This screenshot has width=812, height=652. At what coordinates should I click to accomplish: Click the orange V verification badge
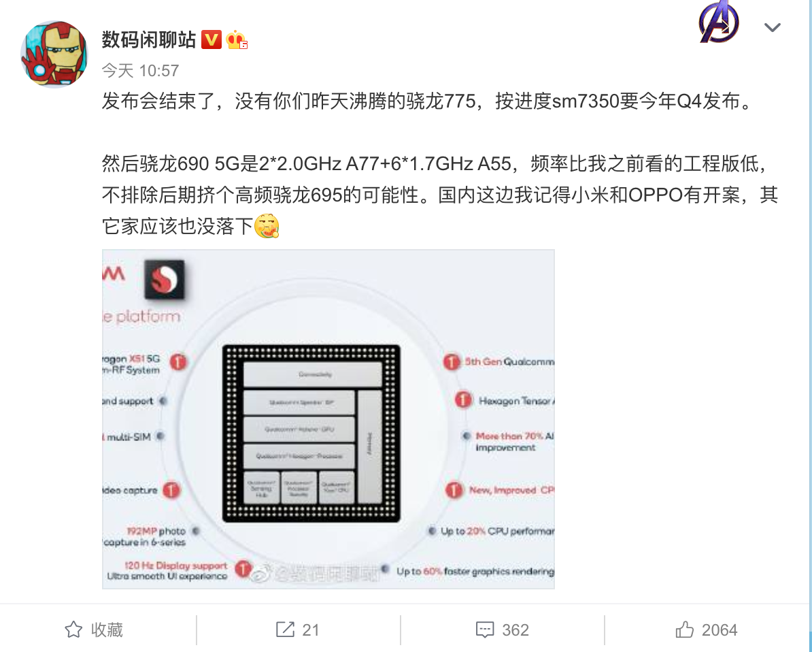(212, 40)
